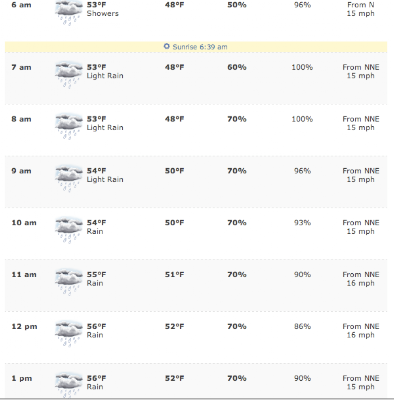Click the 8 am light rain icon

pyautogui.click(x=69, y=126)
